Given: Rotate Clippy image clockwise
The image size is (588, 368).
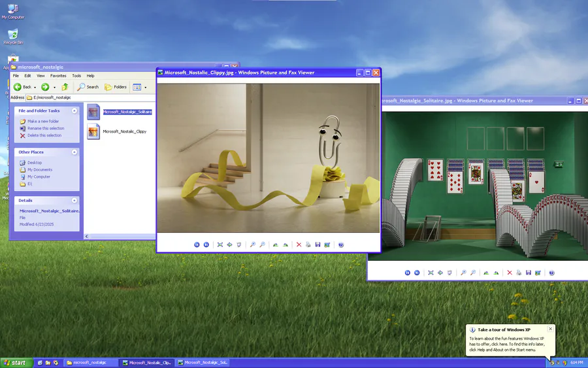Looking at the screenshot, I should pos(276,244).
